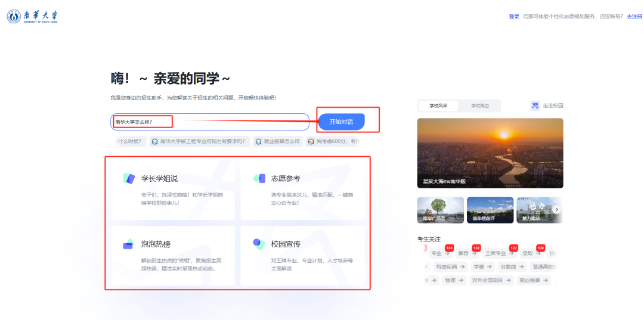This screenshot has height=320, width=644.
Task: Focus the question input field
Action: tap(209, 122)
